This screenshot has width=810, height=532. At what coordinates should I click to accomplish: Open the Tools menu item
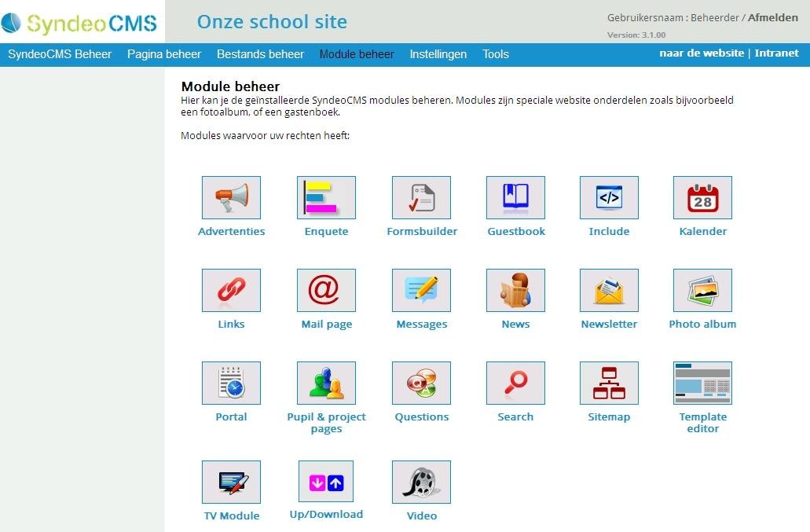coord(496,54)
